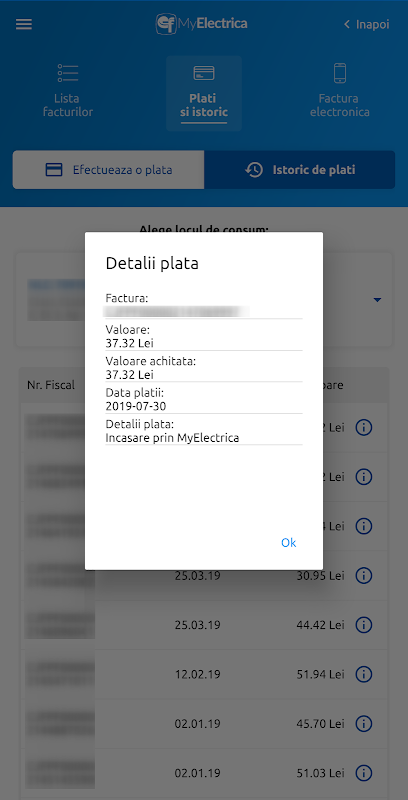Image resolution: width=408 pixels, height=800 pixels.
Task: Click the credit card icon above Plati si istoric
Action: pyautogui.click(x=204, y=73)
